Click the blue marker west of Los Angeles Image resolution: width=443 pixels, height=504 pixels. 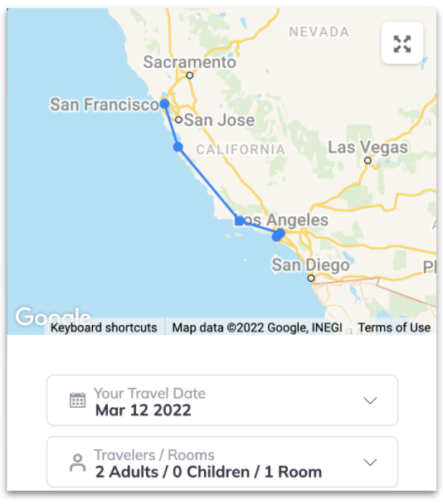pyautogui.click(x=240, y=220)
